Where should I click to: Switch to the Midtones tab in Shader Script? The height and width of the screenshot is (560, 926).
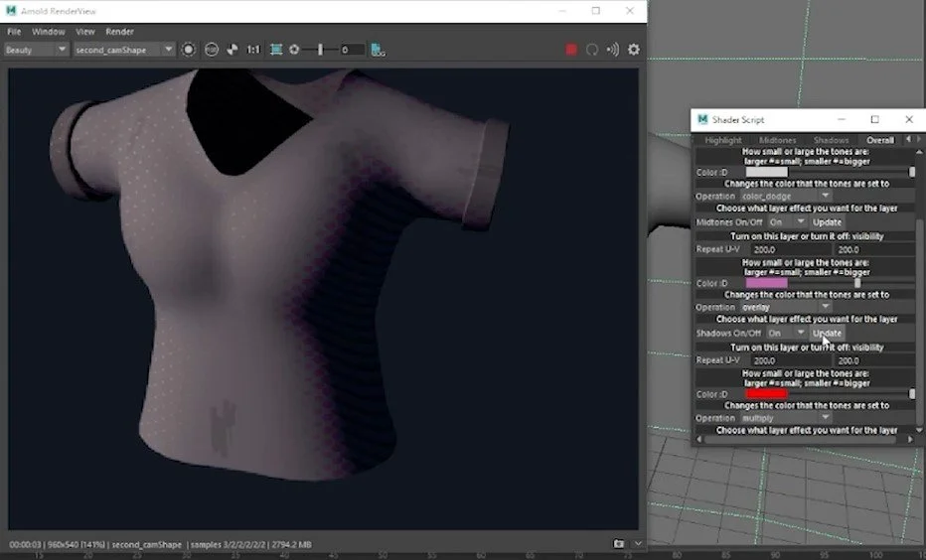777,140
